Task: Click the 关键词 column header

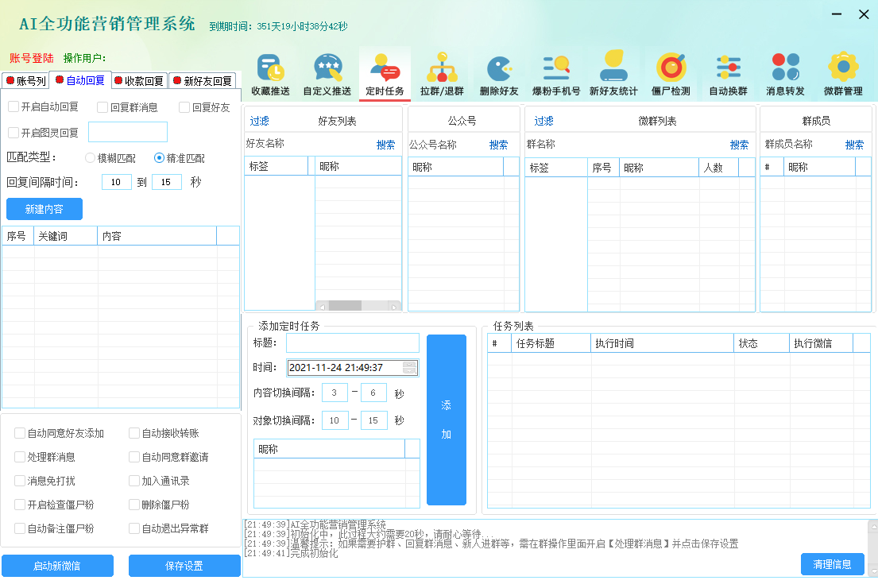Action: pos(65,236)
